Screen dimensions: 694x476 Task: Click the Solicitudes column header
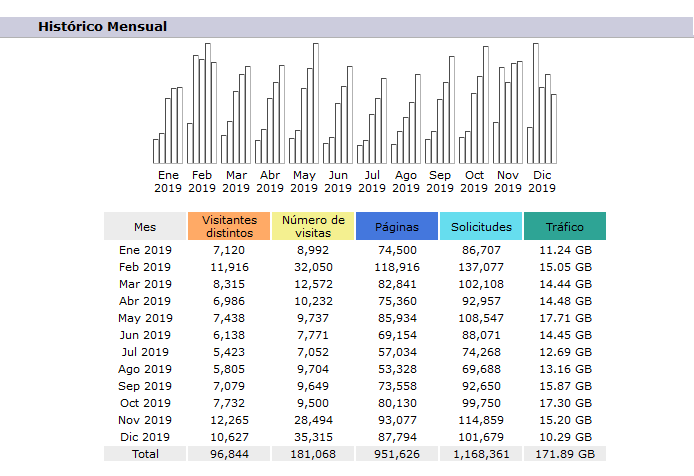(481, 226)
